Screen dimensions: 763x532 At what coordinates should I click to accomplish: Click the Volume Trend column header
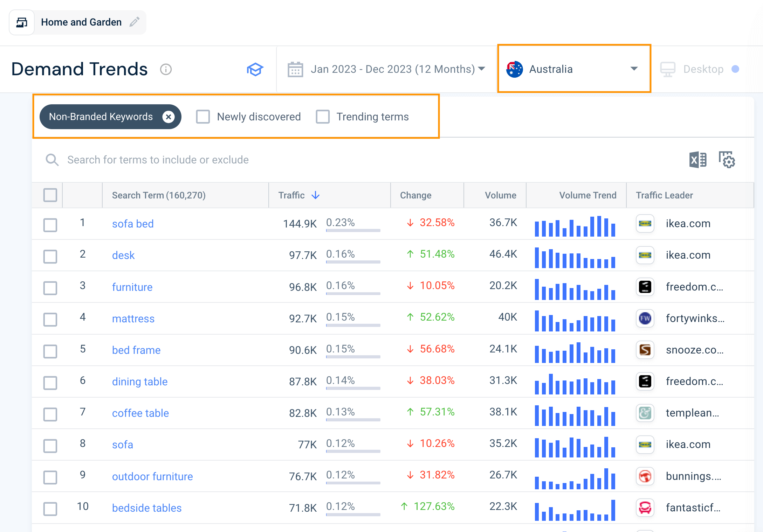587,195
